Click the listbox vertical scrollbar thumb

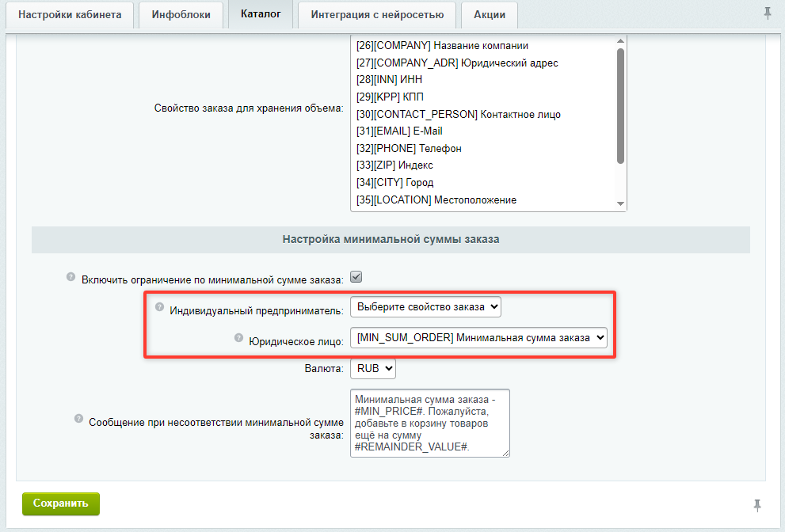coord(621,106)
